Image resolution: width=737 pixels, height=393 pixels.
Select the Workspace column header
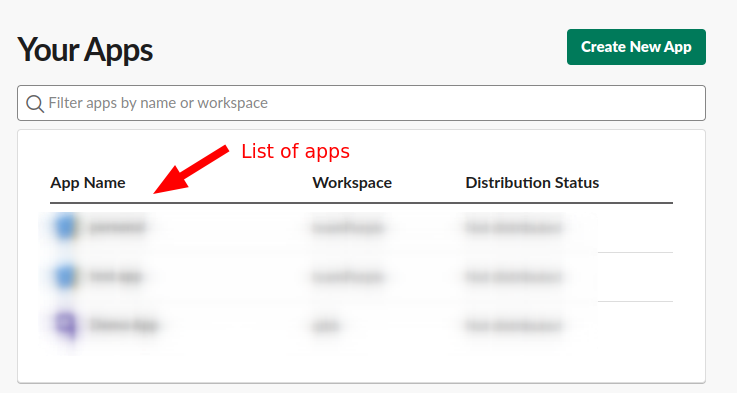(x=352, y=183)
